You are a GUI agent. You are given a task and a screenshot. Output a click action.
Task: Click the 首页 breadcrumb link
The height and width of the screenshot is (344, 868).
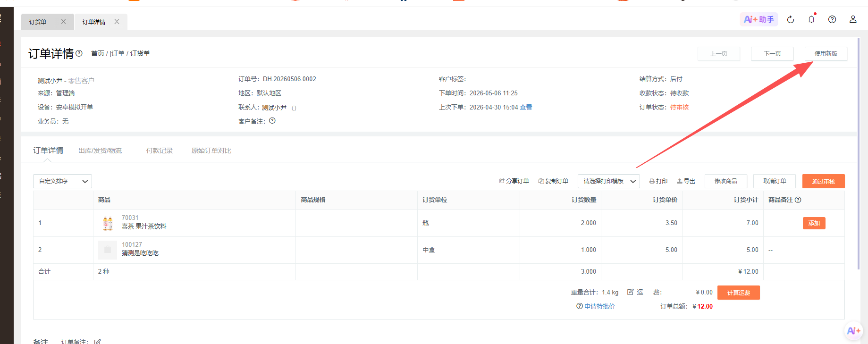pyautogui.click(x=98, y=53)
